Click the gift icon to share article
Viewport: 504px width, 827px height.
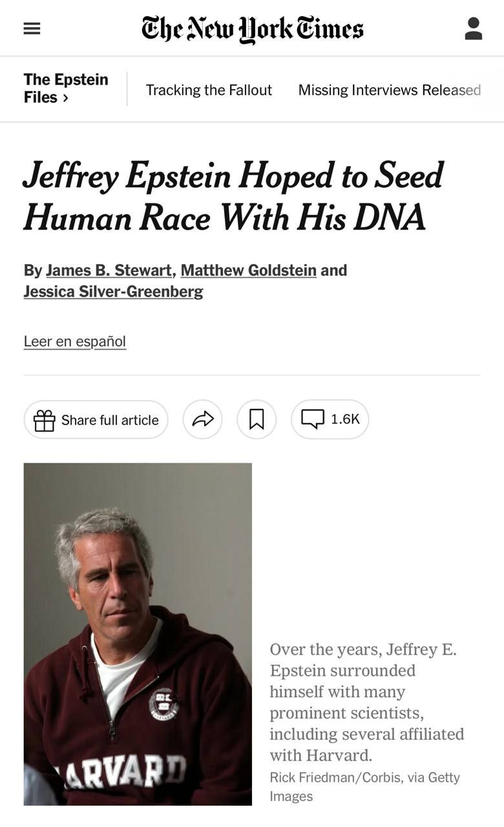pos(45,420)
